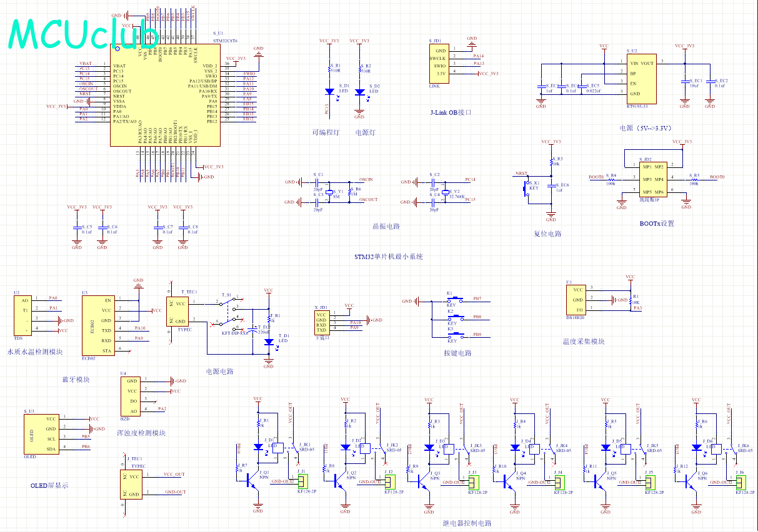This screenshot has height=532, width=758.
Task: Select the T_D1 LED in power circuit
Action: click(x=269, y=342)
